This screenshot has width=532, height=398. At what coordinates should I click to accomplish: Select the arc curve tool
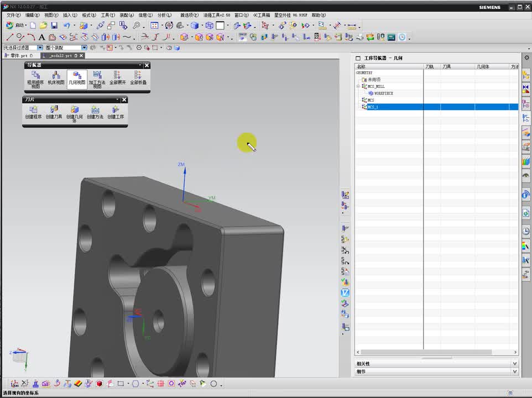31,37
